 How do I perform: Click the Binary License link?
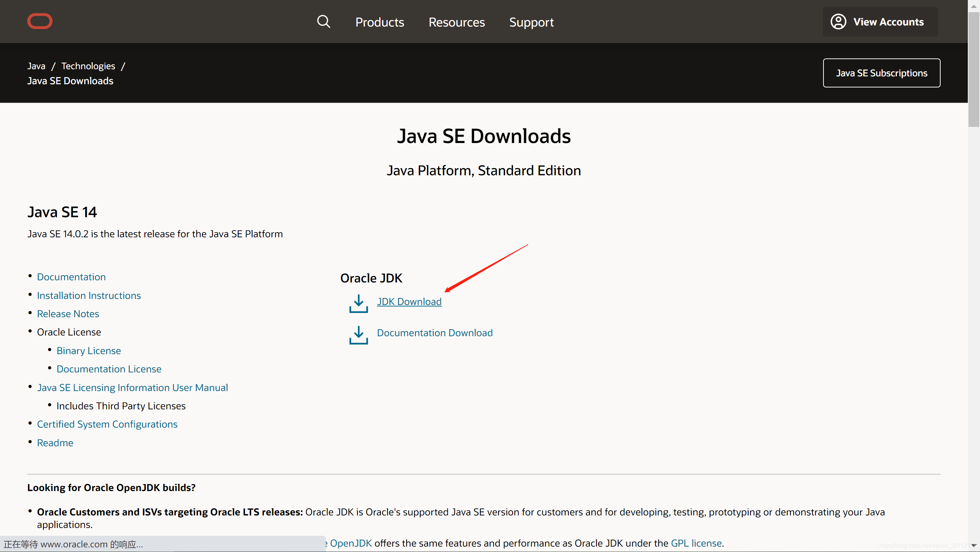click(x=88, y=350)
